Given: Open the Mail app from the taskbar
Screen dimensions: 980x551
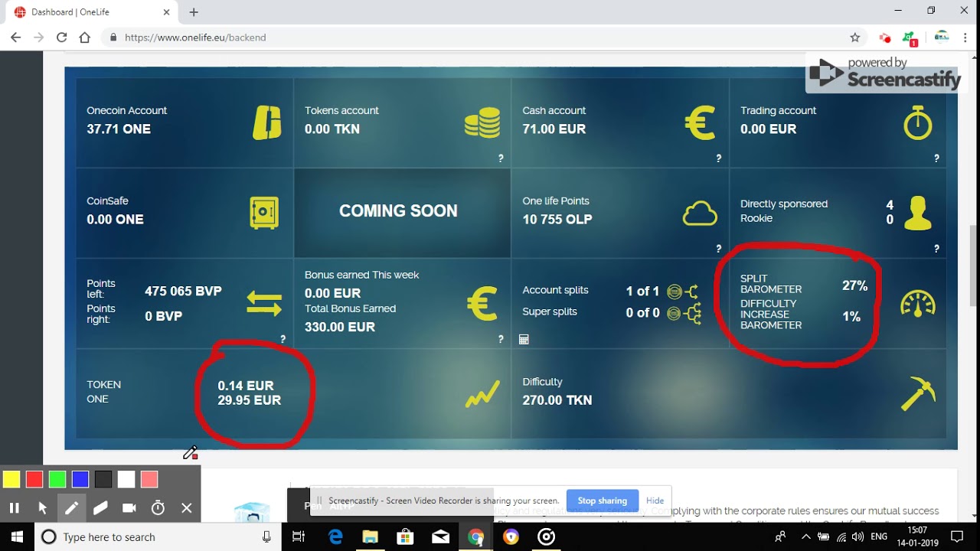Looking at the screenshot, I should click(x=441, y=537).
